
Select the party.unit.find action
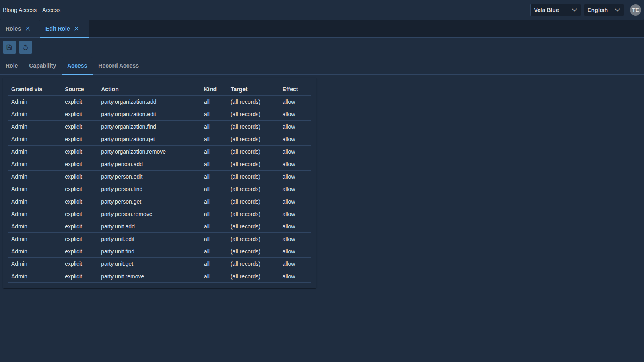[118, 251]
